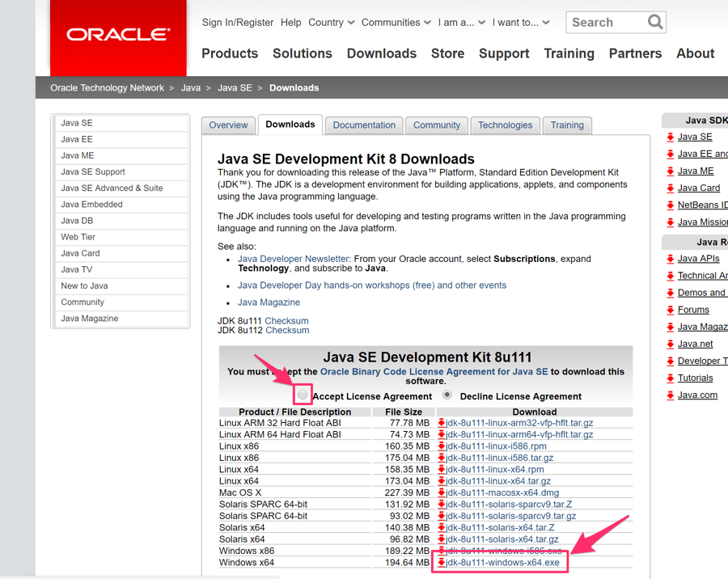728x579 pixels.
Task: Open the Store menu item
Action: pos(447,53)
